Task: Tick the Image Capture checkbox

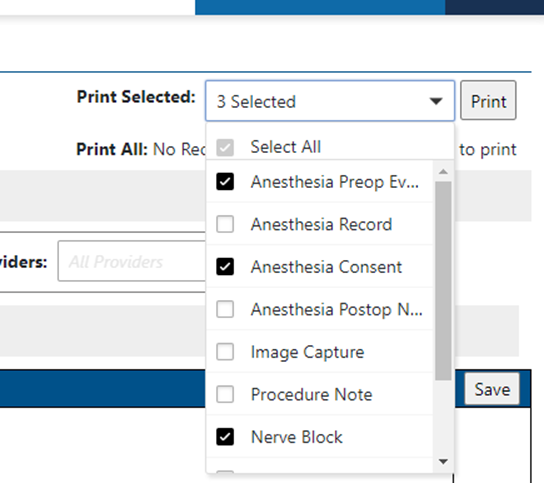Action: (x=225, y=352)
